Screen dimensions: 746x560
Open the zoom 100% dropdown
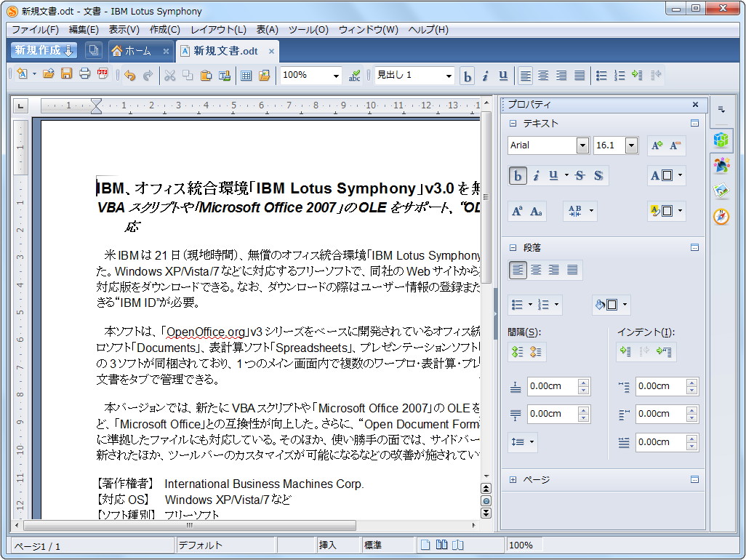[x=336, y=76]
